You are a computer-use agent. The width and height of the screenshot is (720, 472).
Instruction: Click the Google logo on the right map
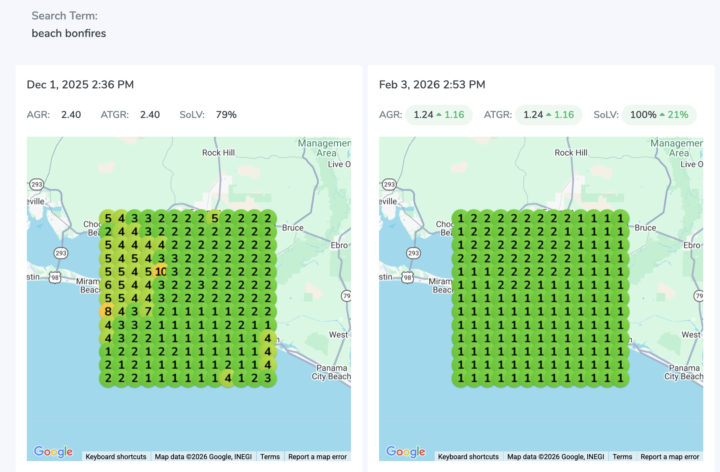click(406, 451)
